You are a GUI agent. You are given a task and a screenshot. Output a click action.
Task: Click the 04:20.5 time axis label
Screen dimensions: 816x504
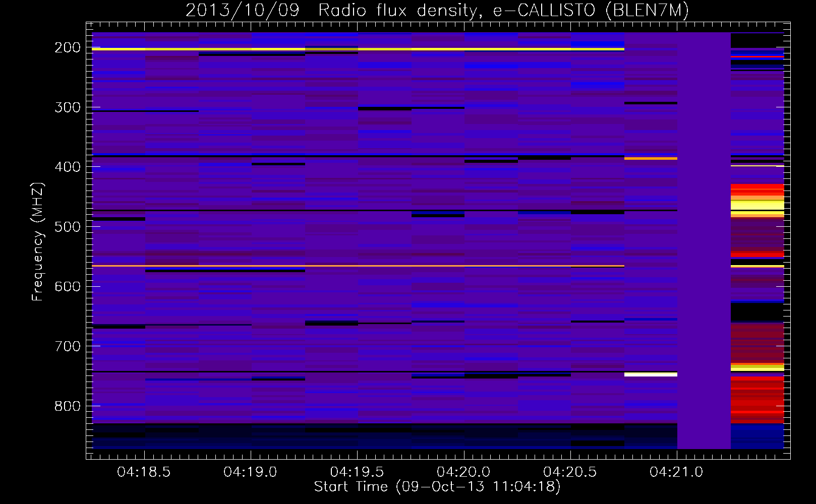(x=570, y=472)
